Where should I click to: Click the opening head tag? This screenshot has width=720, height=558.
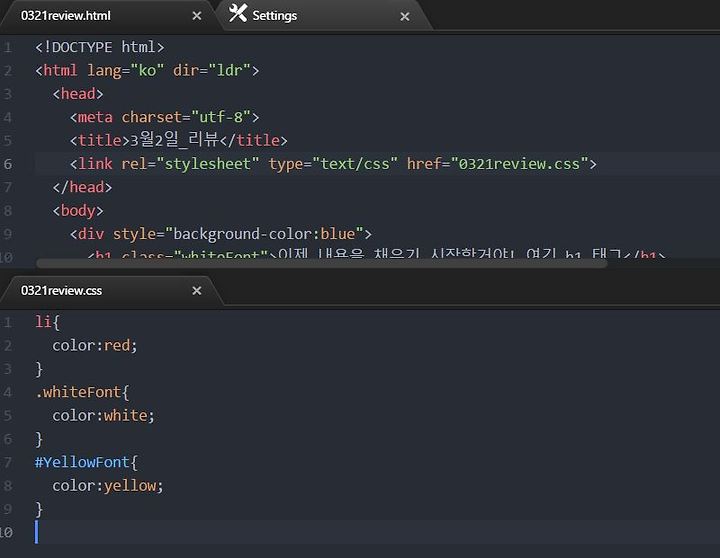(78, 94)
